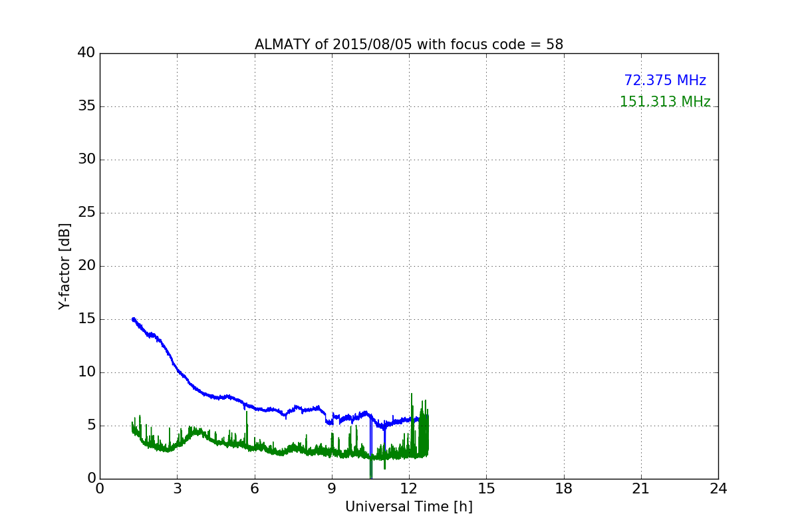
Task: Click the y-axis tick label '25'
Action: click(x=86, y=213)
